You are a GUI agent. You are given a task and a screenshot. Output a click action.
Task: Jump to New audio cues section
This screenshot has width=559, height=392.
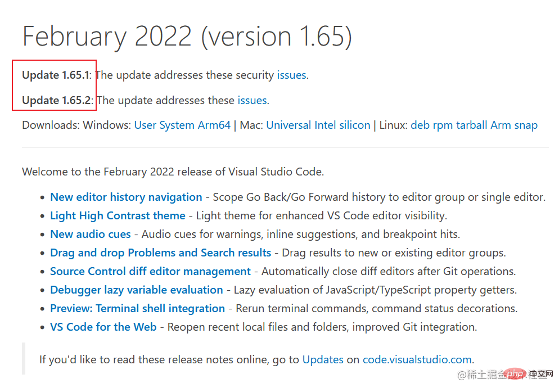coord(90,234)
